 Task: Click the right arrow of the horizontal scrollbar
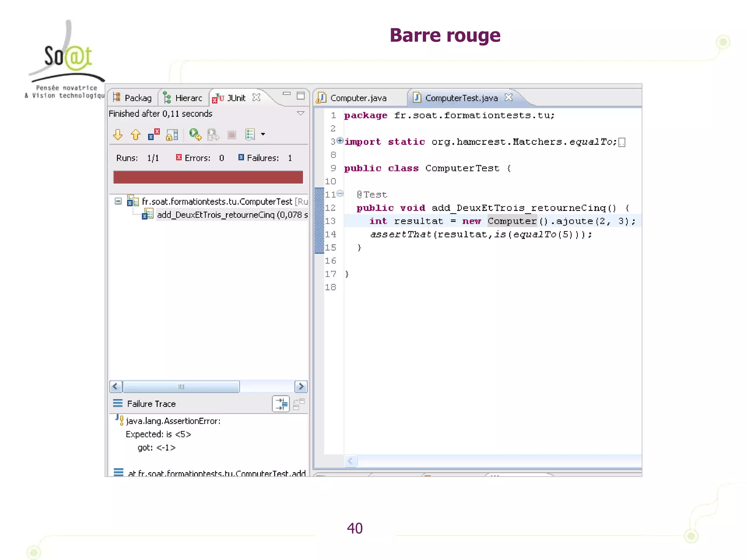point(301,386)
